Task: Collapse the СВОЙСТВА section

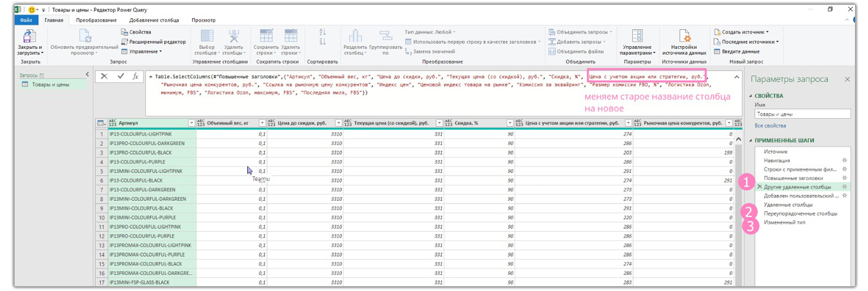Action: point(751,96)
